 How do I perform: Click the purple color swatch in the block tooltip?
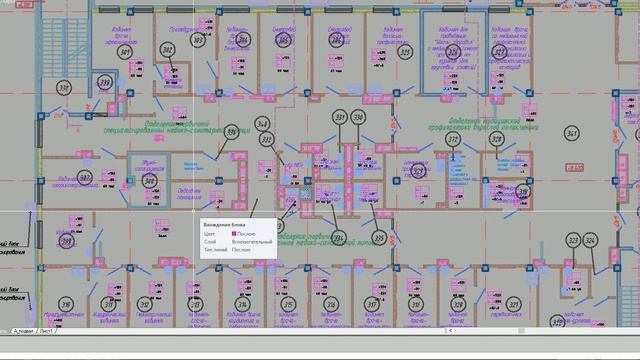click(234, 233)
